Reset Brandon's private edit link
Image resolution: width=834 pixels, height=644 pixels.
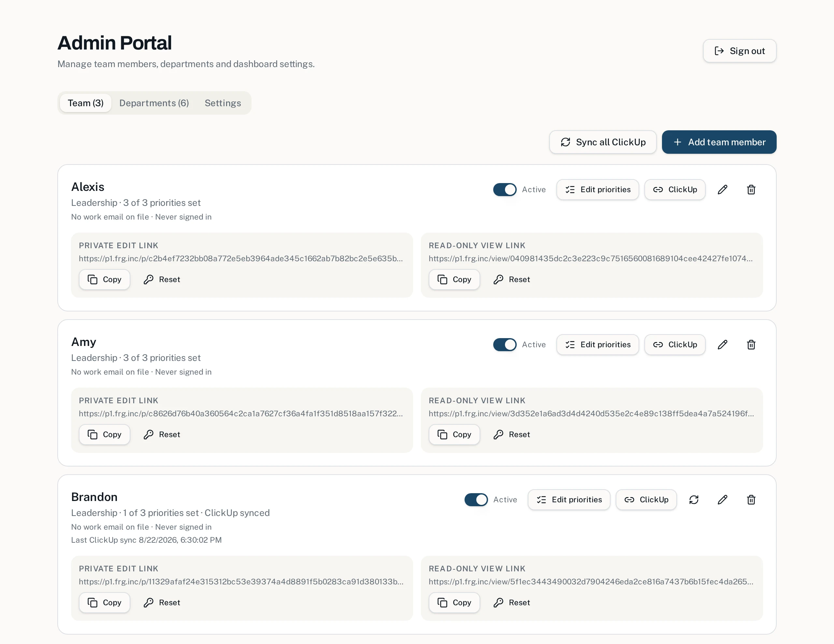click(162, 602)
